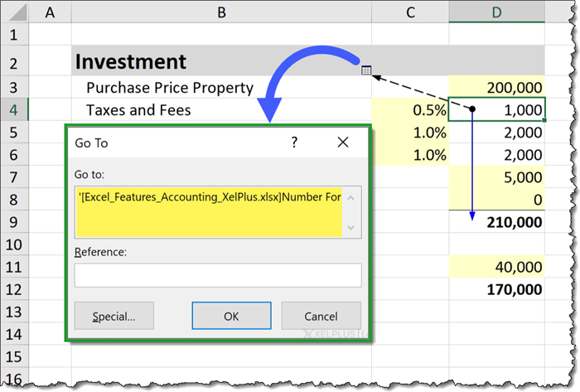Select row 4 header
580x392 pixels.
click(x=15, y=109)
